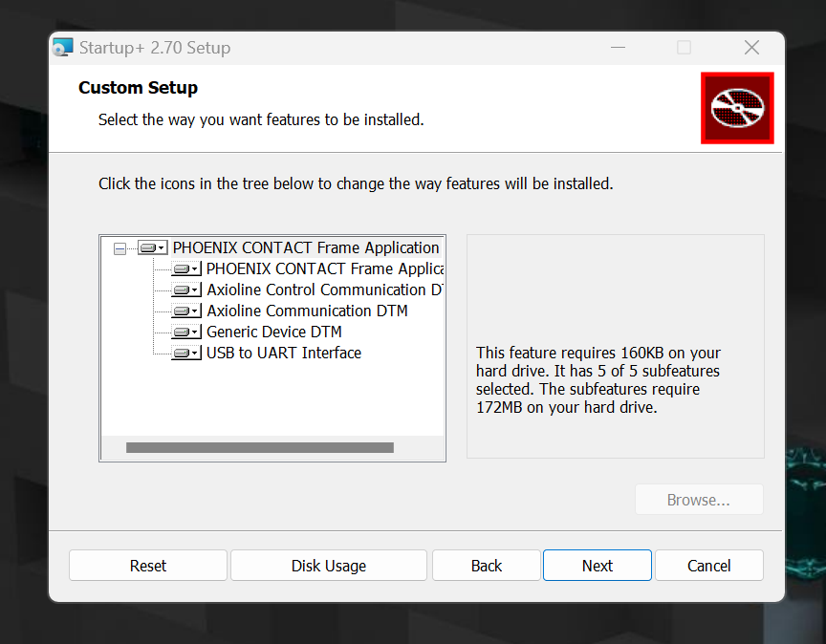The height and width of the screenshot is (644, 826).
Task: Click the disabled Browse... button
Action: click(699, 500)
